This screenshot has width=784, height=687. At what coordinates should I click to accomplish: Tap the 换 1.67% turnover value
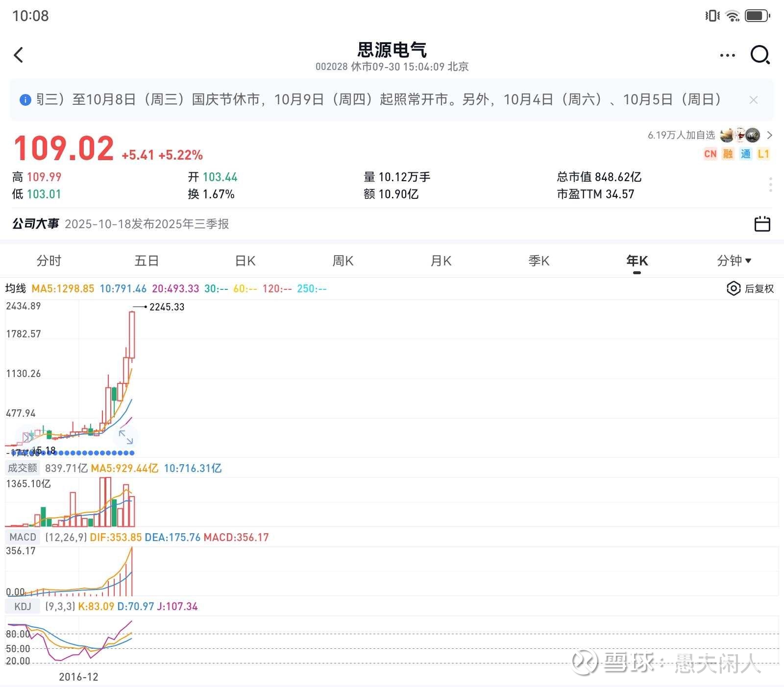(211, 194)
